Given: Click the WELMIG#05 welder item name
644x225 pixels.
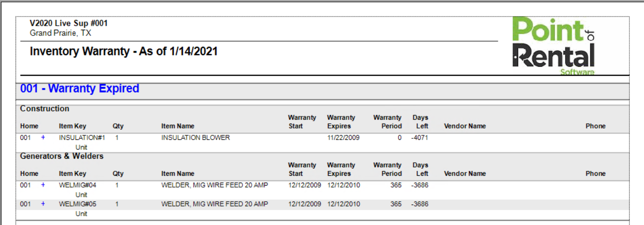Looking at the screenshot, I should 215,204.
